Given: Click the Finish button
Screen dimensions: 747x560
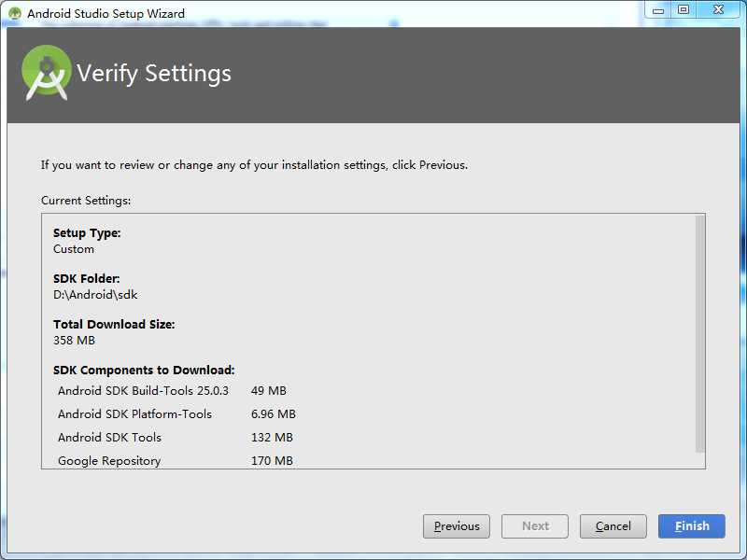Looking at the screenshot, I should click(692, 526).
